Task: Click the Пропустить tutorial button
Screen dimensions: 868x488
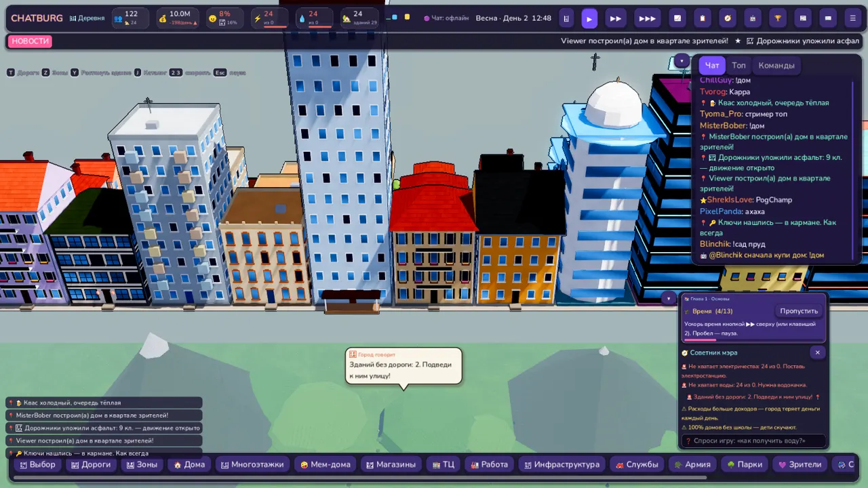Action: (x=799, y=311)
